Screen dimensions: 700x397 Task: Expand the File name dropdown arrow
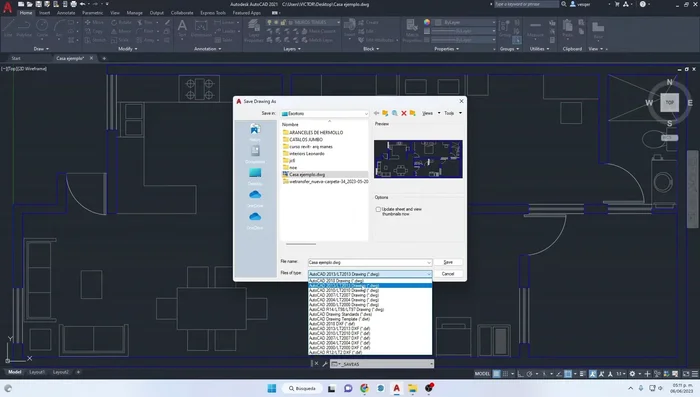(429, 263)
